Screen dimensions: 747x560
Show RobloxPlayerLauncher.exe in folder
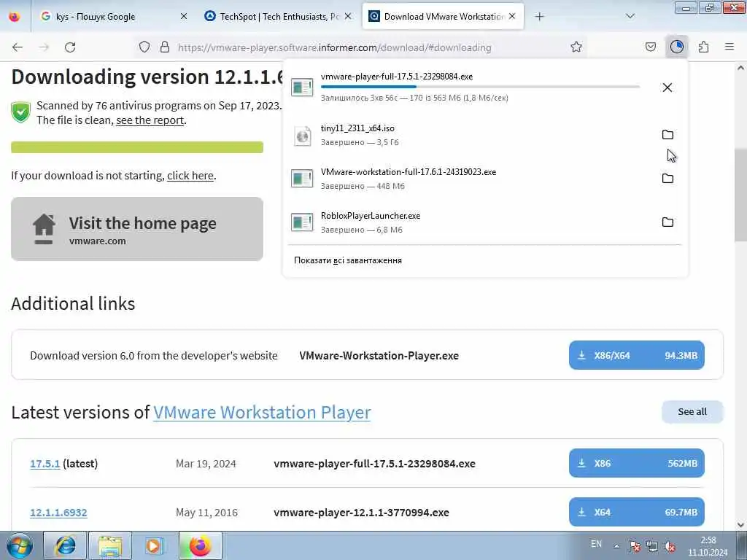668,222
